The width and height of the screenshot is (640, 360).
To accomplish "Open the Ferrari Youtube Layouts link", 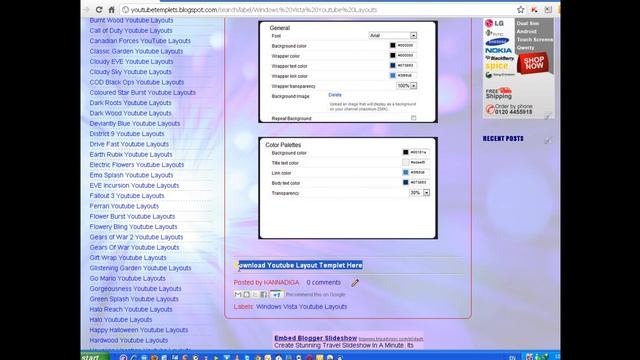I will click(124, 206).
